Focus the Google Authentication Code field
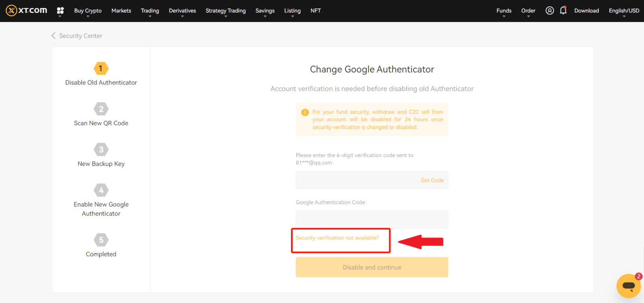 coord(372,220)
